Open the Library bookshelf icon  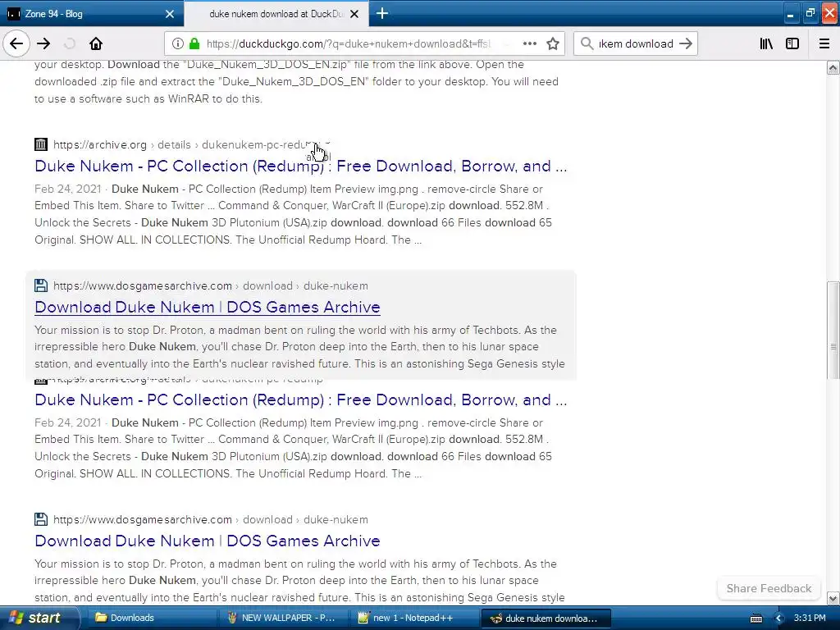pos(767,43)
